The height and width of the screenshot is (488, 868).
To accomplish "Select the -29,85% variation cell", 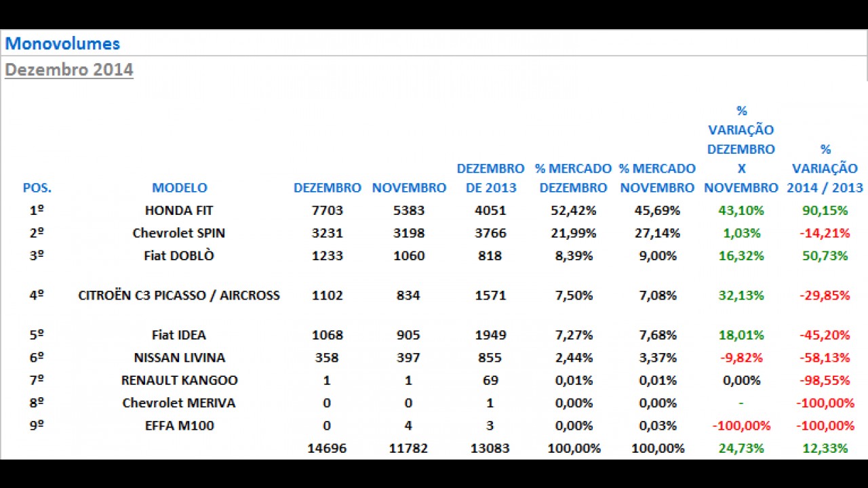I will point(825,296).
